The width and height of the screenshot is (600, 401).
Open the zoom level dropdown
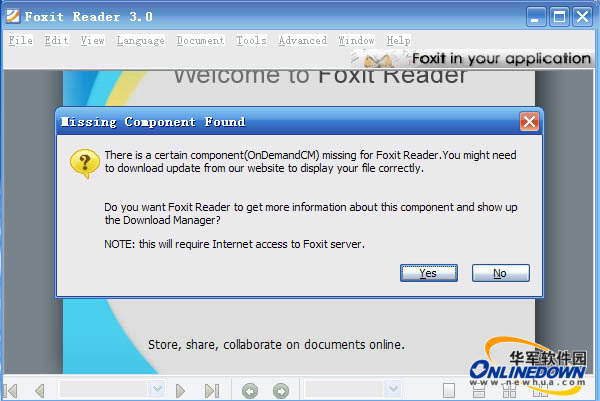click(x=393, y=390)
